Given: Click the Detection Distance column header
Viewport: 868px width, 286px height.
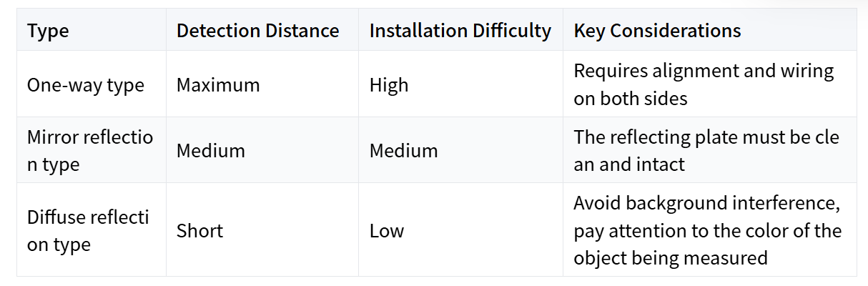Looking at the screenshot, I should (257, 31).
